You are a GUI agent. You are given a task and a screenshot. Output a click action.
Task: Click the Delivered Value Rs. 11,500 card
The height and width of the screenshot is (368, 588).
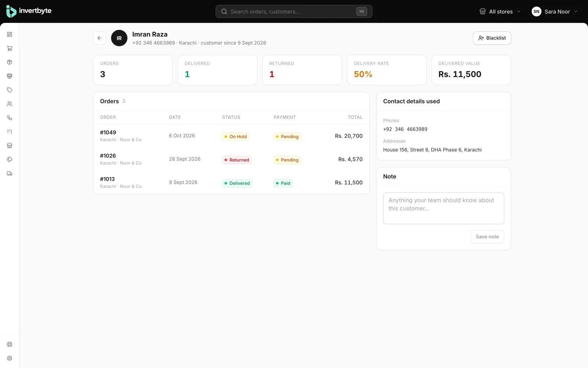[x=471, y=70]
